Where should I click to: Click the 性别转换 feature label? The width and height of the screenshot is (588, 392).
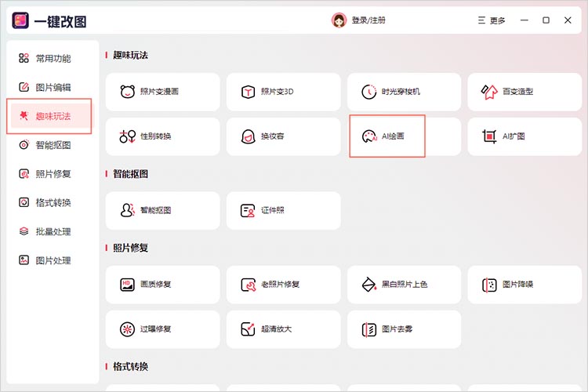(156, 136)
